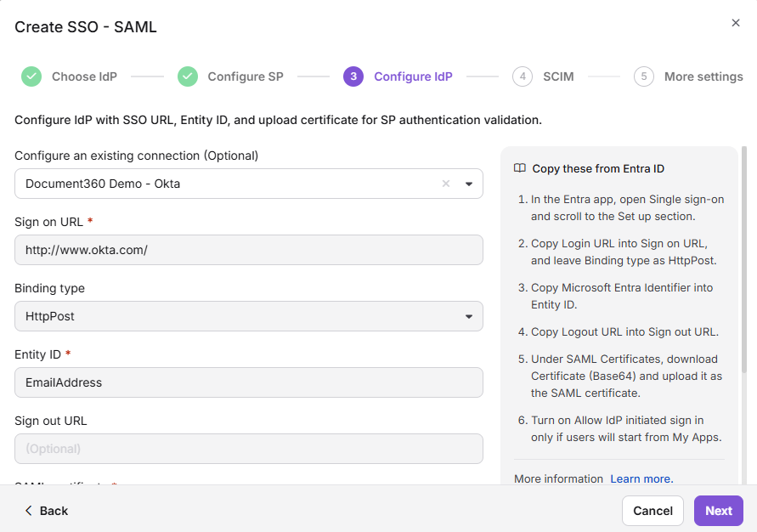Click the Back chevron icon
Screen dimensions: 757x532
(29, 510)
